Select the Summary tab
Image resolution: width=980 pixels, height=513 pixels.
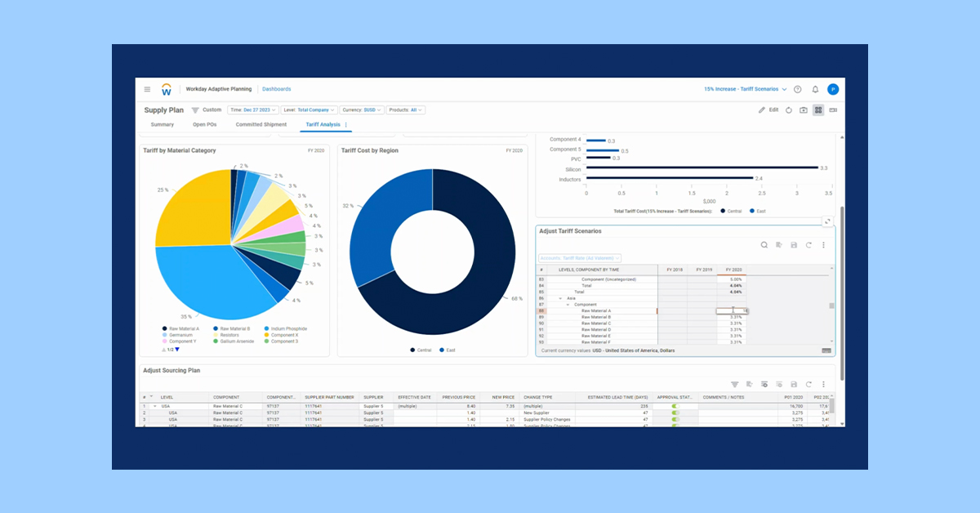coord(161,124)
